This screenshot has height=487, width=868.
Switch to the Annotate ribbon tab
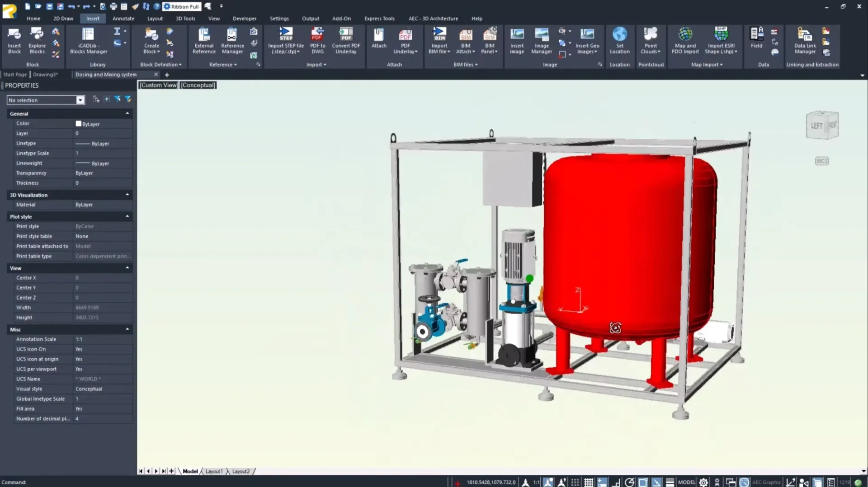coord(123,19)
